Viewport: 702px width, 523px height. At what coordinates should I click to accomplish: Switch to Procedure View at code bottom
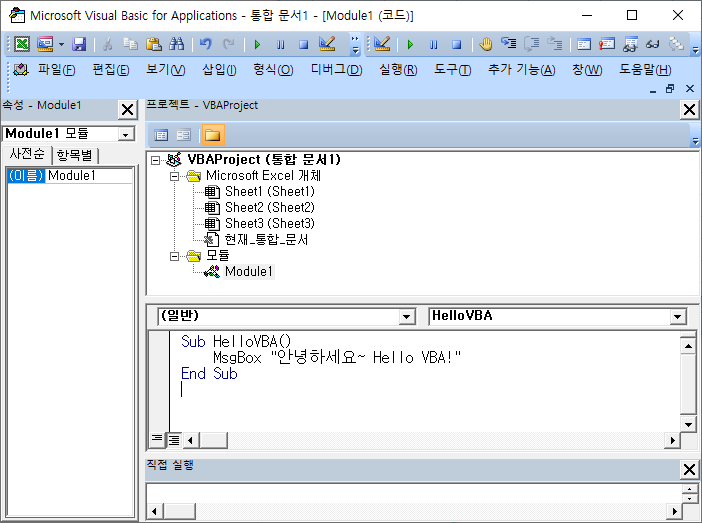157,440
